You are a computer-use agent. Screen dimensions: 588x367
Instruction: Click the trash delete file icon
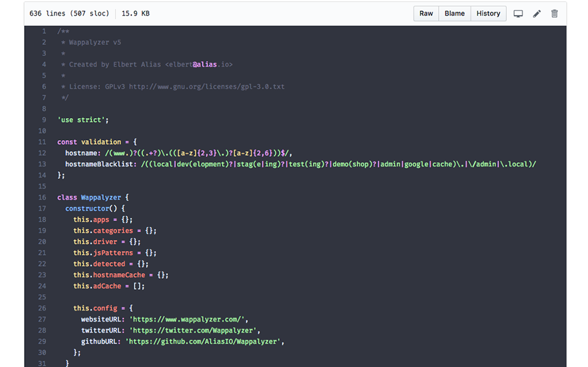pyautogui.click(x=554, y=14)
